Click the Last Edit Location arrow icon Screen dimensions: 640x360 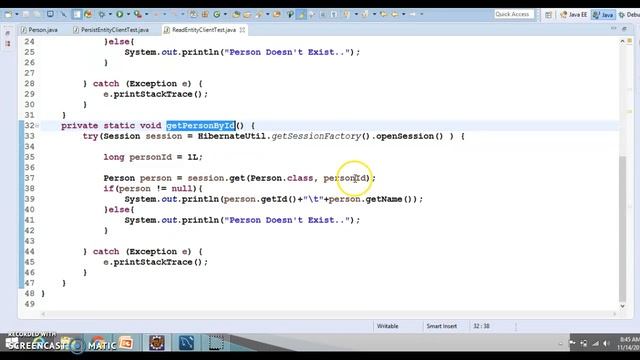[383, 14]
